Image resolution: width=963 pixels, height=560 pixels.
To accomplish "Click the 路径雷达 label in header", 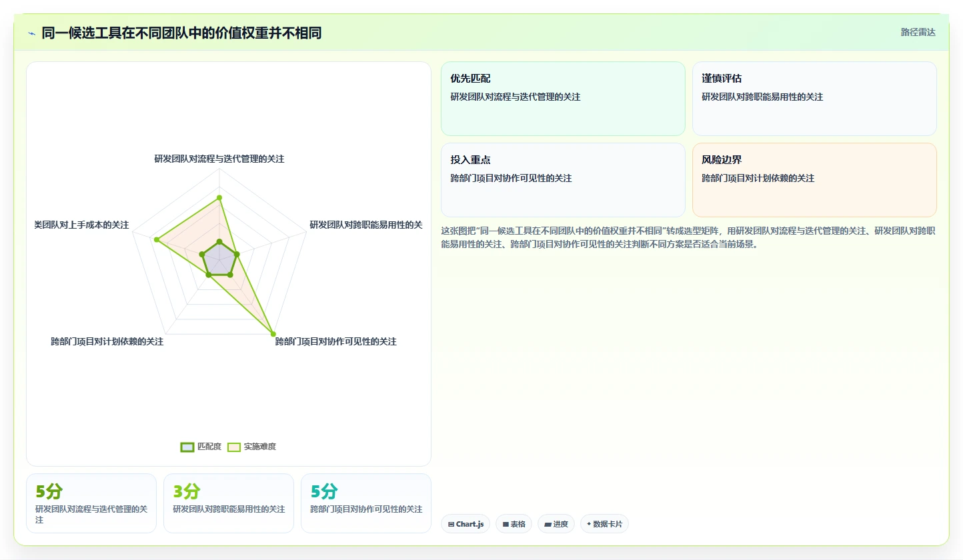I will click(x=918, y=32).
